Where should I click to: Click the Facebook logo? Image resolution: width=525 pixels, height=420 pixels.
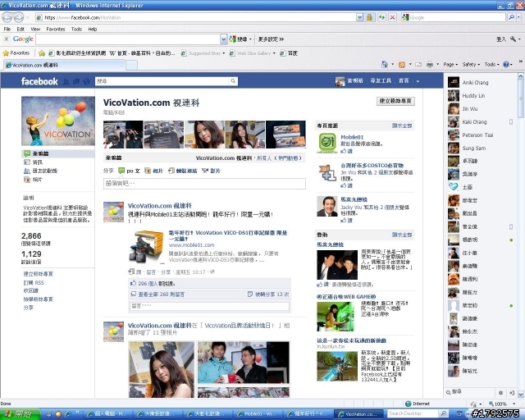tap(39, 81)
